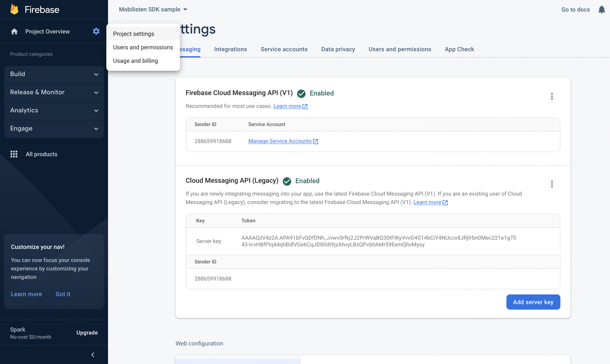Select Users and permissions menu entry
610x364 pixels.
pos(143,47)
